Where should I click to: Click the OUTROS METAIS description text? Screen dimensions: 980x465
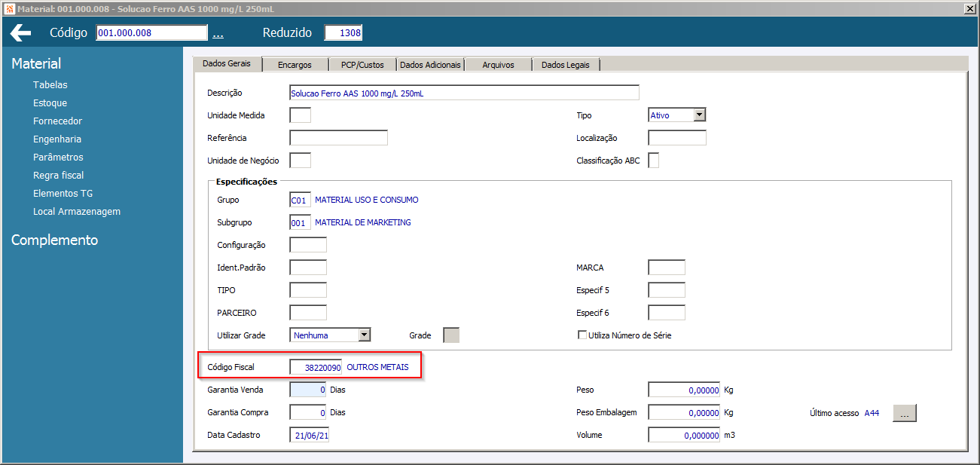click(378, 367)
